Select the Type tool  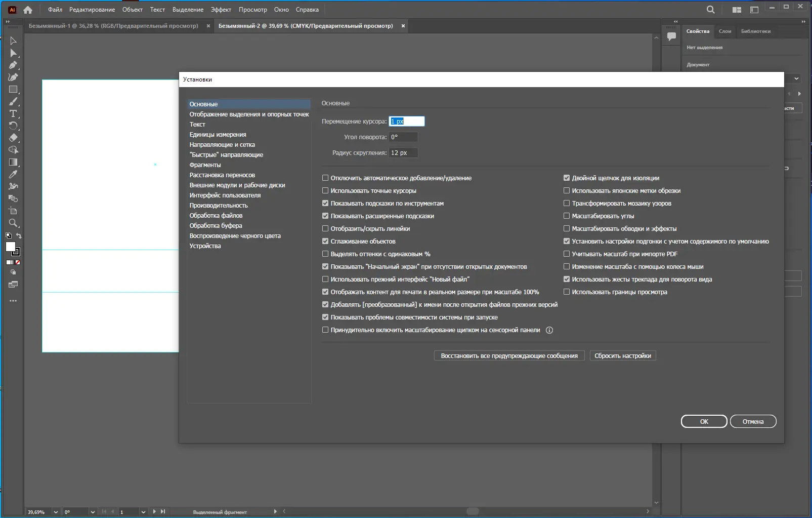(13, 114)
